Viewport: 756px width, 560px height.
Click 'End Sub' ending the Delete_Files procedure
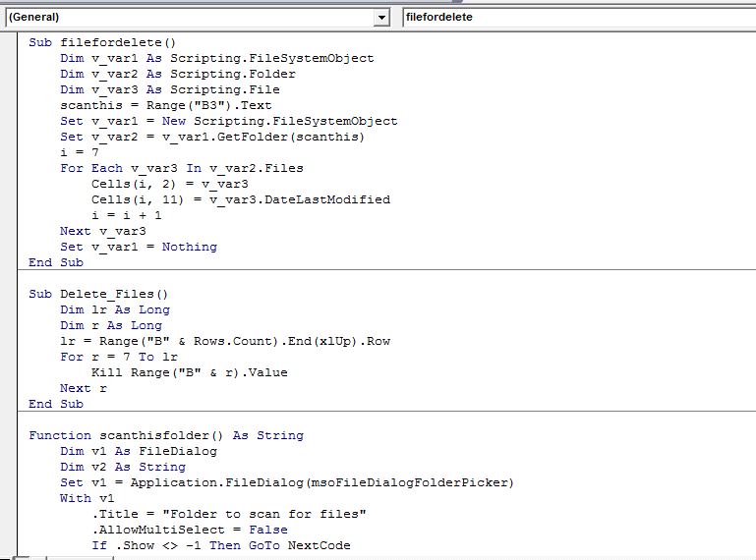pyautogui.click(x=56, y=404)
